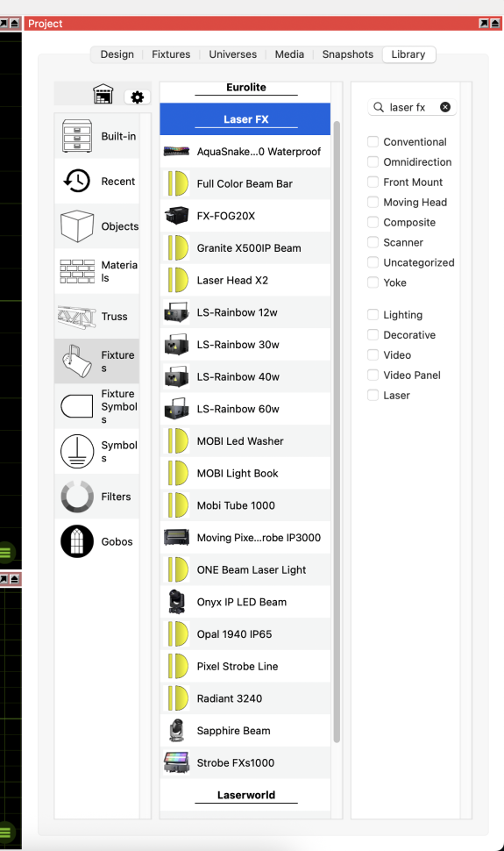
Task: Open the Filters color ring icon
Action: click(76, 497)
